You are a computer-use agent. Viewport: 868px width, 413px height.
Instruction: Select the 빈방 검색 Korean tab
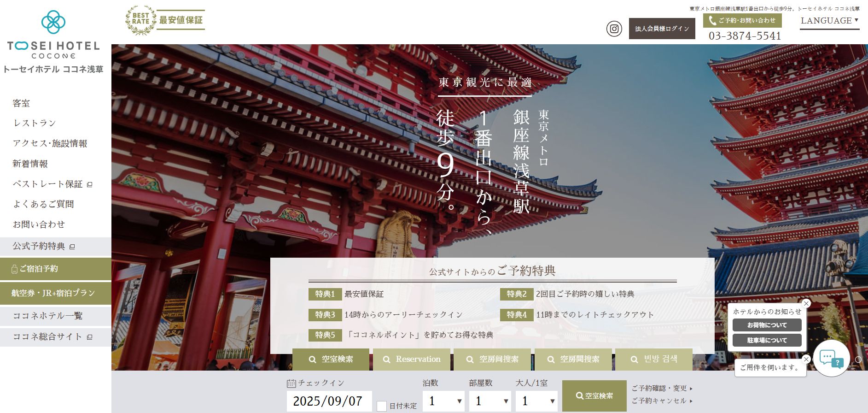(x=654, y=360)
